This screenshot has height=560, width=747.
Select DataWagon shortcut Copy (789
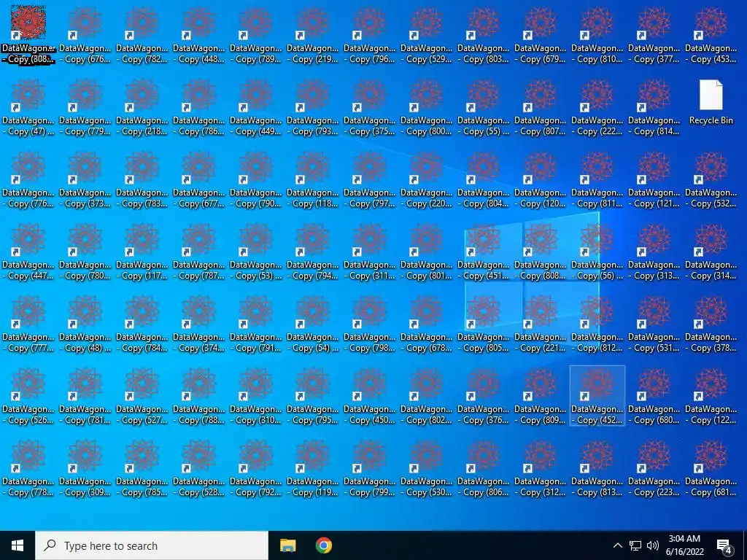tap(256, 35)
